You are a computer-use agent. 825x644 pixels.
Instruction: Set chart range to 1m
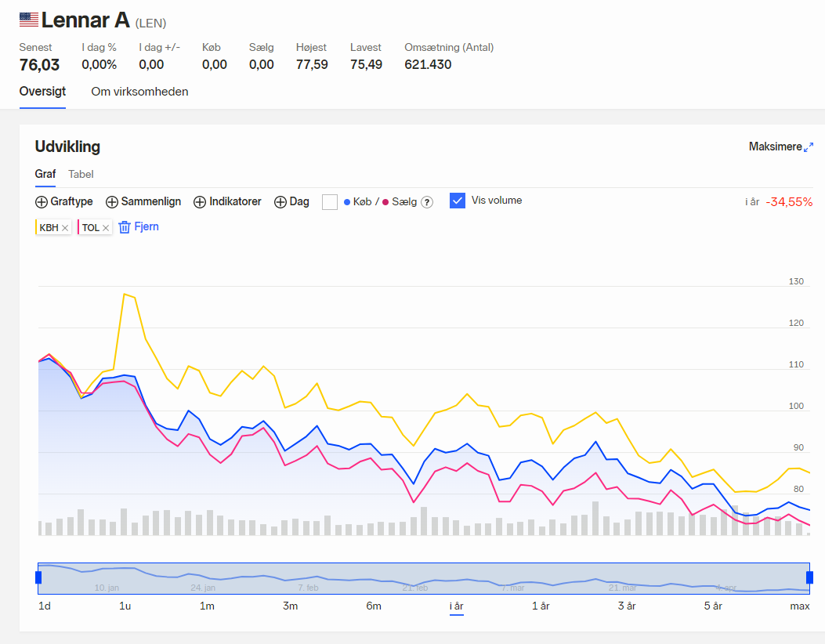pyautogui.click(x=207, y=606)
